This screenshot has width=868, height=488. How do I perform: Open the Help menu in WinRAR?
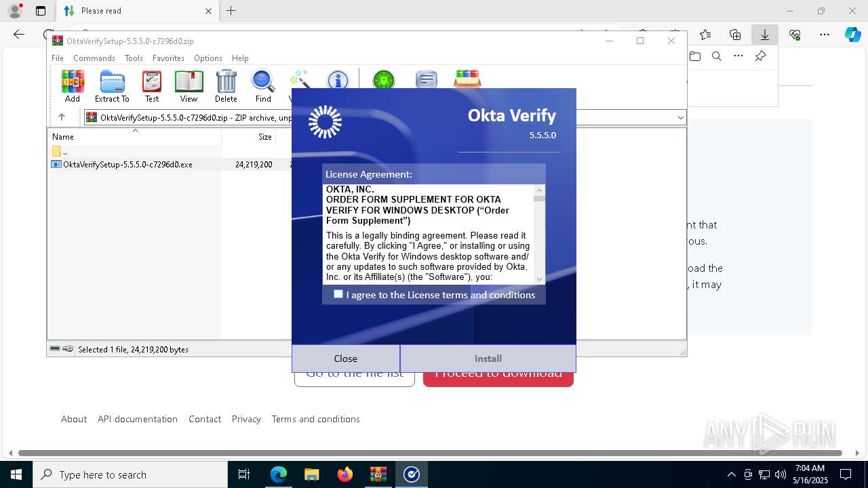[240, 58]
